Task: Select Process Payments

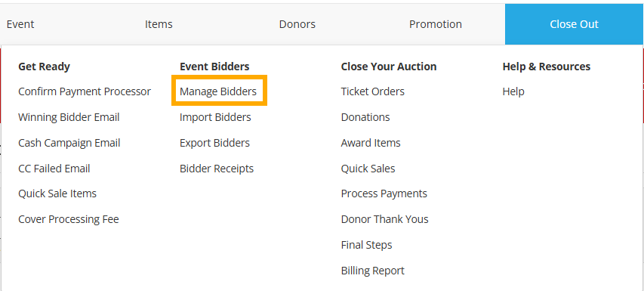Action: [x=384, y=193]
